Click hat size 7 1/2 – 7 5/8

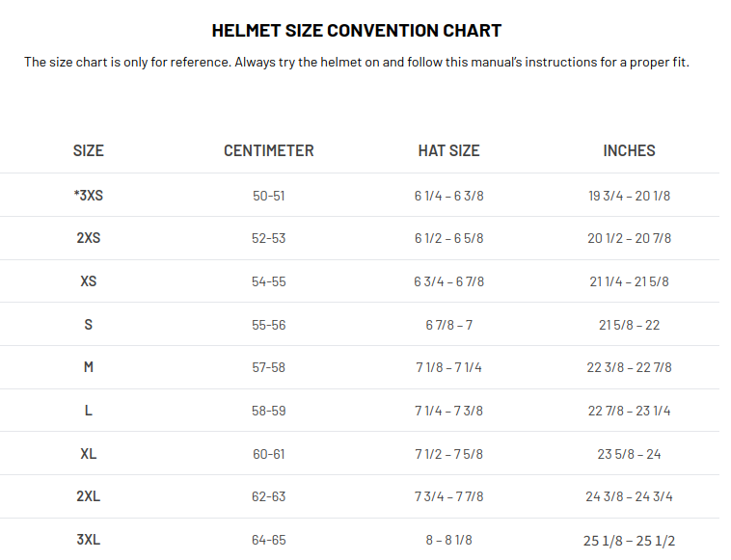[448, 454]
